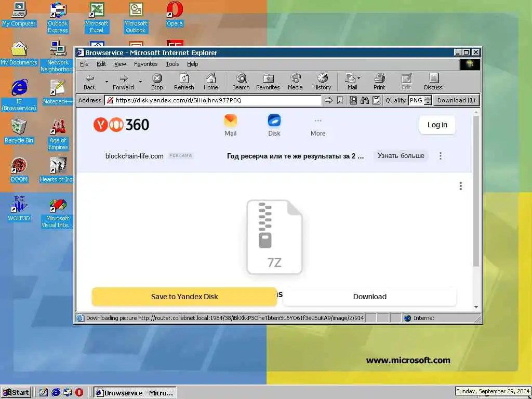Select IE (Browservice) desktop icon
The image size is (532, 399).
19,96
